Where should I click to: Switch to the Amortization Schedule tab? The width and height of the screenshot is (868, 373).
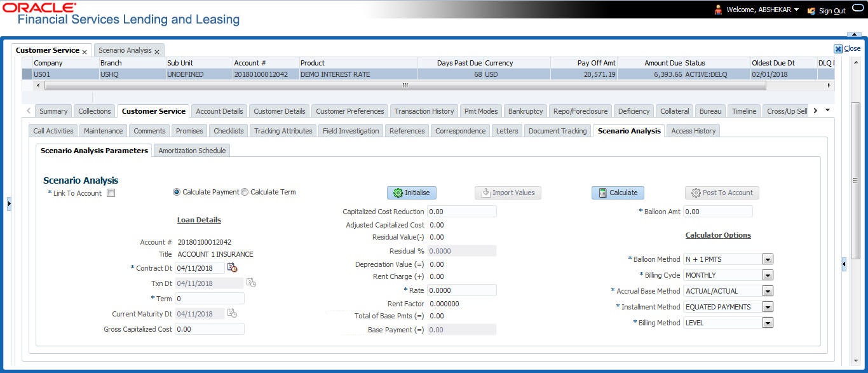(x=192, y=151)
